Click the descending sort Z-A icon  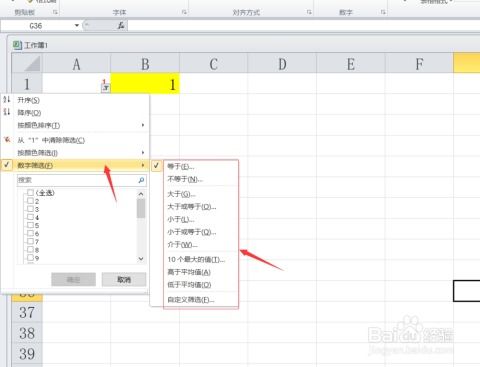[x=7, y=112]
